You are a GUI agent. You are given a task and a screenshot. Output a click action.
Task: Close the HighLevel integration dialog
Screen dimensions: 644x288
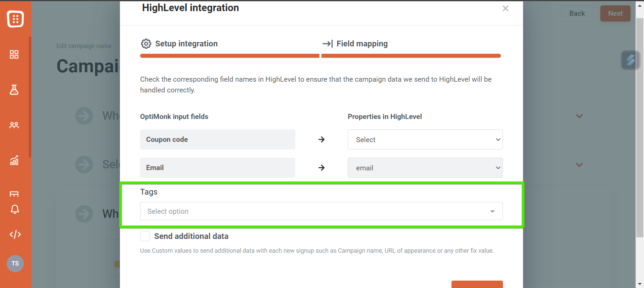pos(506,8)
